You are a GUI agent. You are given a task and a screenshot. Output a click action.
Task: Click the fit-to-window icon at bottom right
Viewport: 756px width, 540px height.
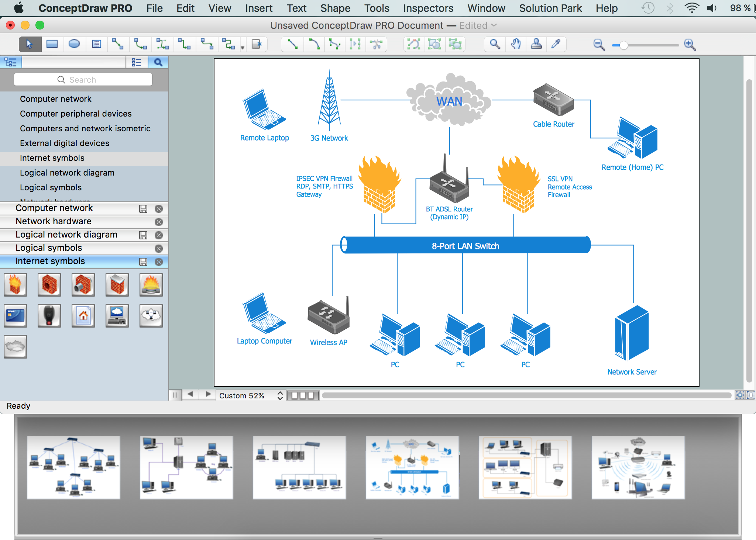740,395
